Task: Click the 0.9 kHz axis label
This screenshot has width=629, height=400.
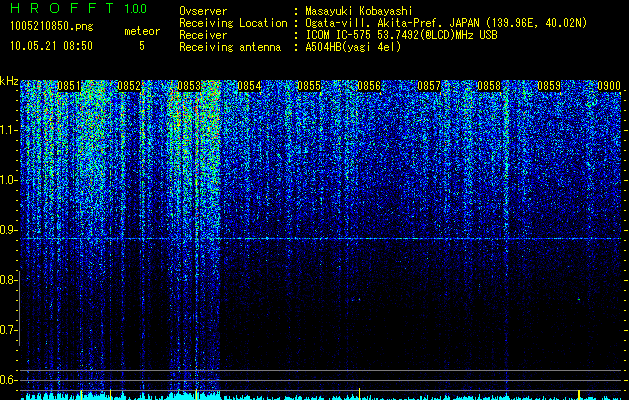Action: [8, 230]
